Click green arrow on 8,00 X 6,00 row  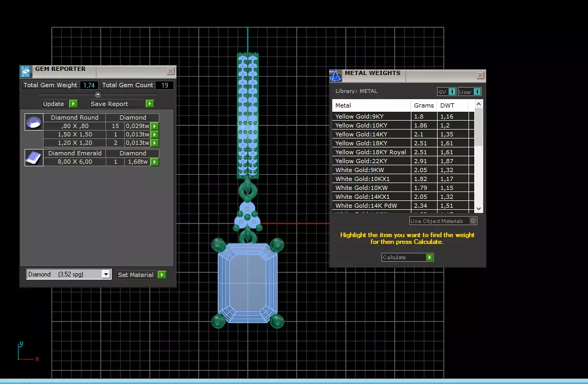(x=155, y=162)
